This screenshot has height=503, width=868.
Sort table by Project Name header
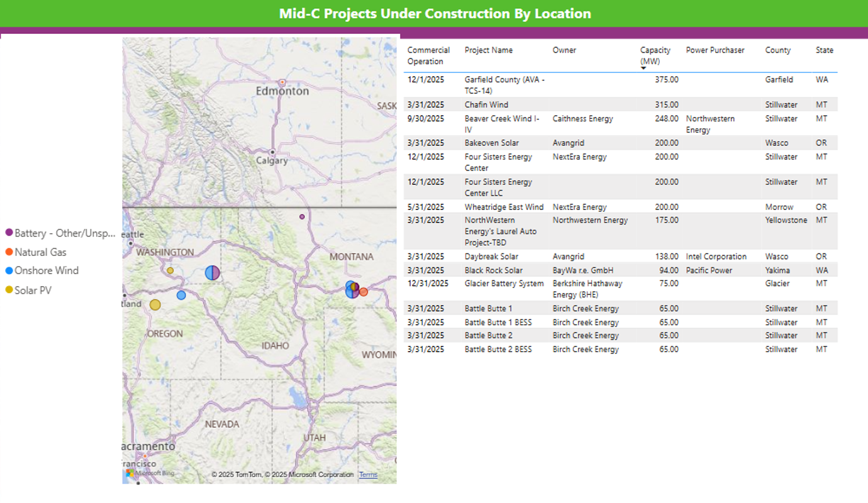pyautogui.click(x=488, y=50)
